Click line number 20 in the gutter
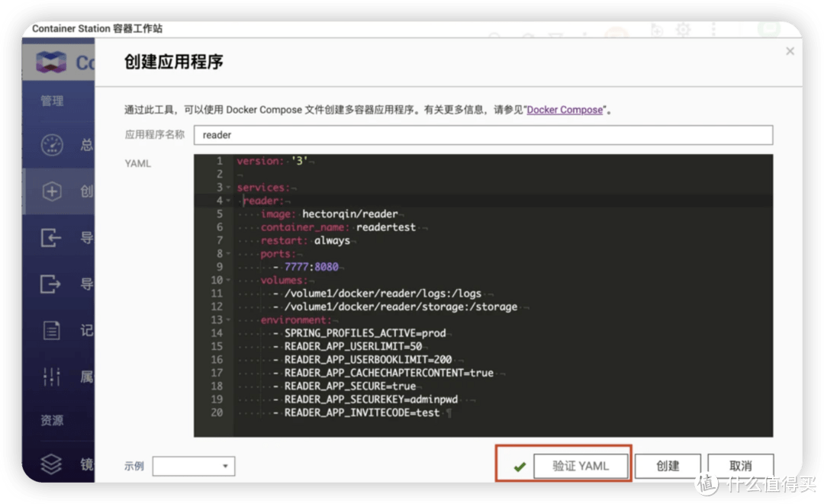Viewport: 824px width, 504px height. tap(217, 413)
